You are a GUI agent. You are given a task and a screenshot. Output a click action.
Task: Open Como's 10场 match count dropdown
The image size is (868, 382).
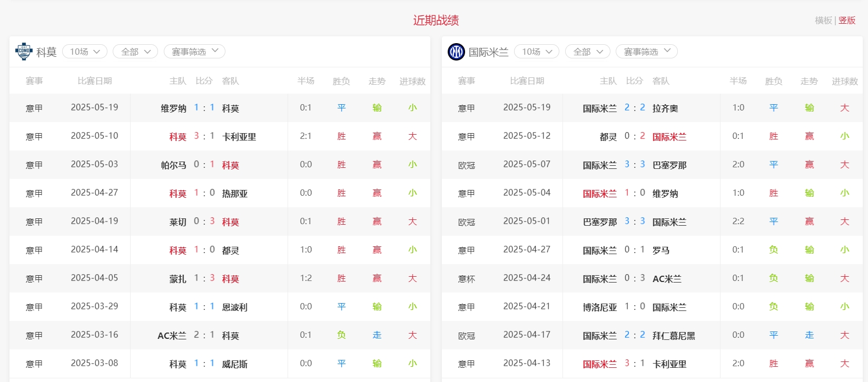[x=85, y=52]
